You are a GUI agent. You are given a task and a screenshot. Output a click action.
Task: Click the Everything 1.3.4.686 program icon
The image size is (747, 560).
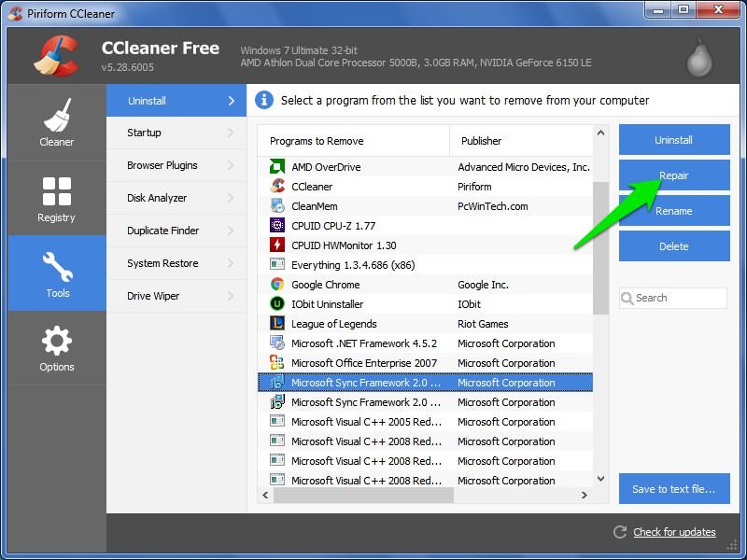coord(276,264)
